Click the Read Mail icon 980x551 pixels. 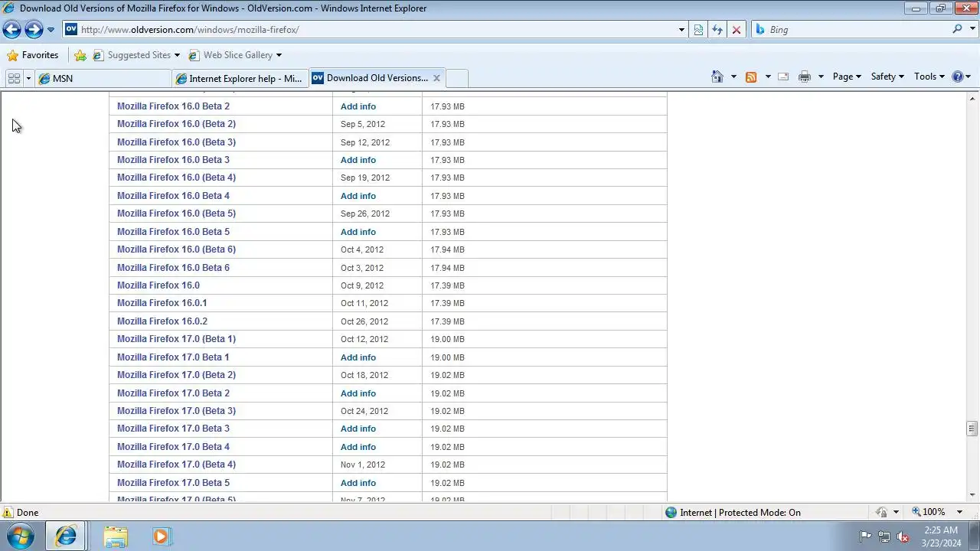click(783, 77)
